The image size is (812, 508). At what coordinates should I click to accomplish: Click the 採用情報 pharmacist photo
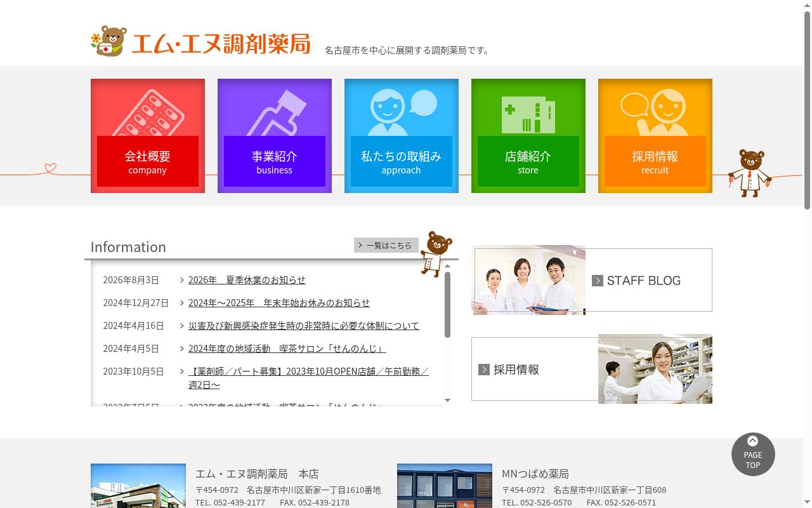[655, 369]
